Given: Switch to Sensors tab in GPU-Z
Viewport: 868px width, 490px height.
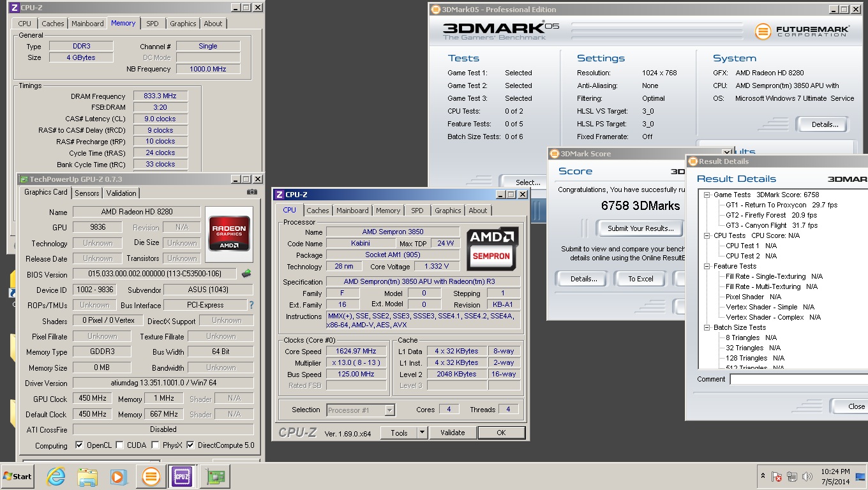Looking at the screenshot, I should (x=87, y=193).
